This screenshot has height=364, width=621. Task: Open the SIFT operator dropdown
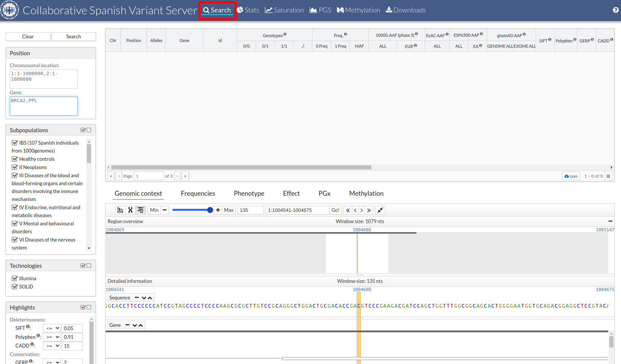pos(52,328)
